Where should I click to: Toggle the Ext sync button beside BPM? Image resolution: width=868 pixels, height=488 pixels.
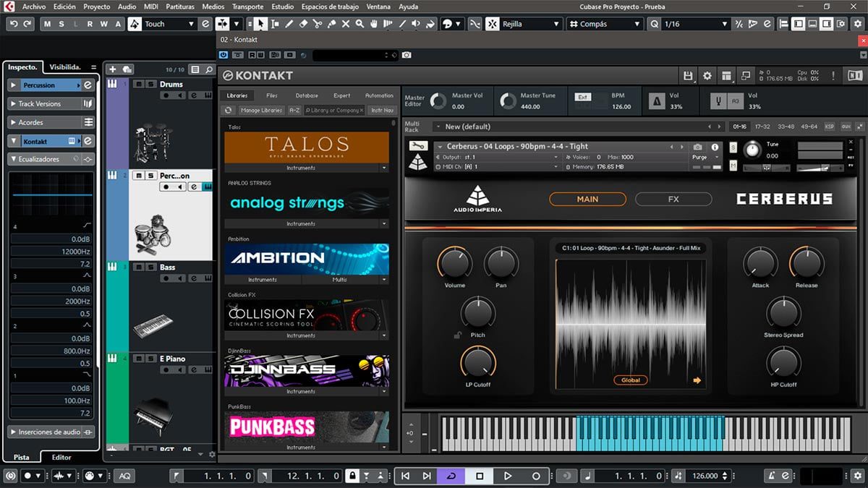pos(582,96)
